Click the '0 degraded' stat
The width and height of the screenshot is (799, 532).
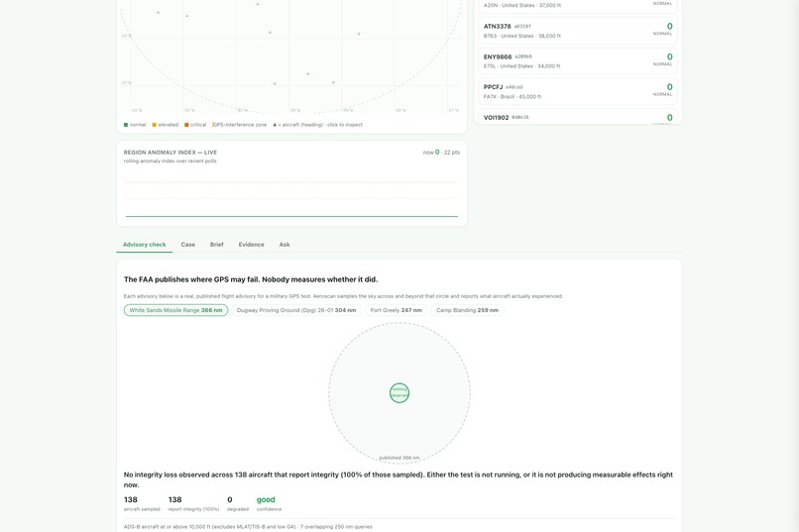pos(238,503)
